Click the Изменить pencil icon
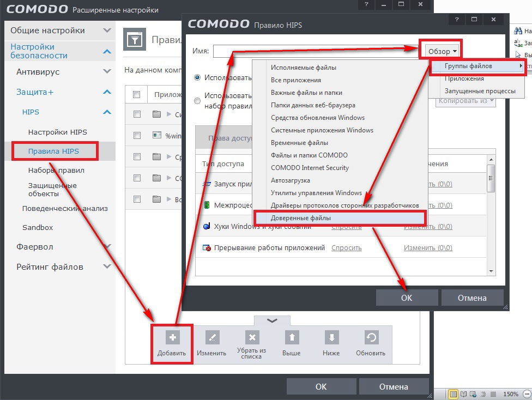532x400 pixels. pos(212,337)
